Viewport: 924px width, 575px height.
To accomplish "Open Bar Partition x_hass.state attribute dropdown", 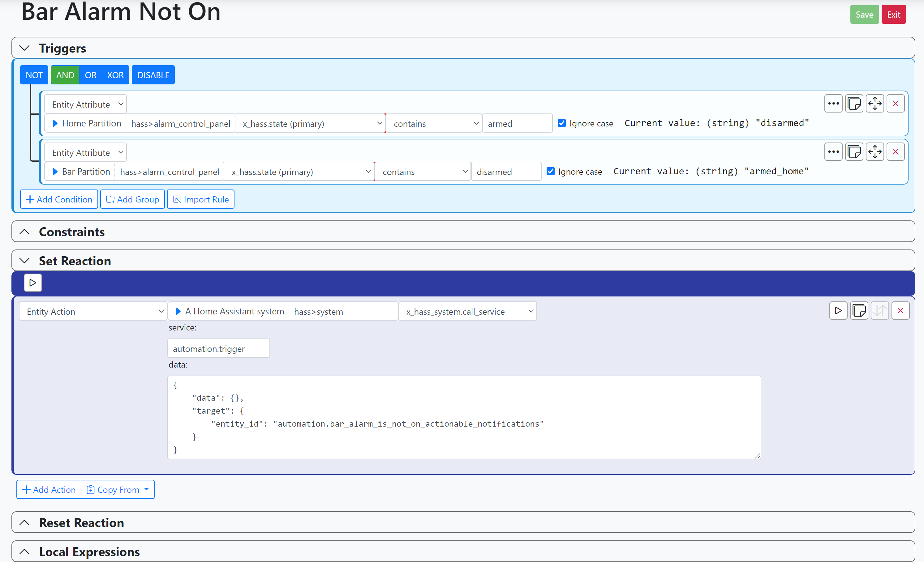I will 299,172.
